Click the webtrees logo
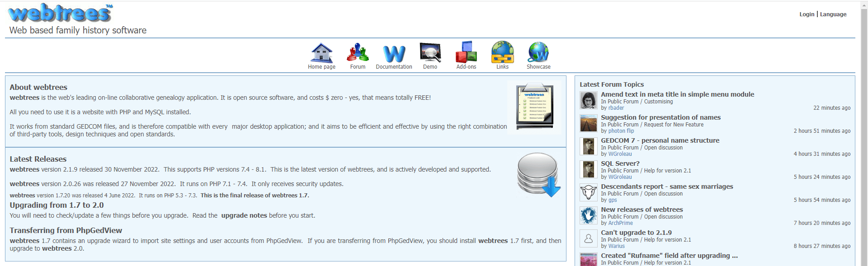Viewport: 868px width, 266px height. pyautogui.click(x=61, y=13)
